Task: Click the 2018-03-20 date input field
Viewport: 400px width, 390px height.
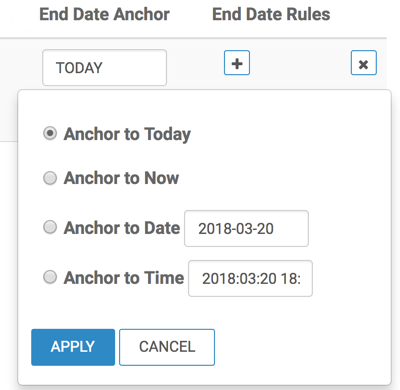Action: click(246, 228)
